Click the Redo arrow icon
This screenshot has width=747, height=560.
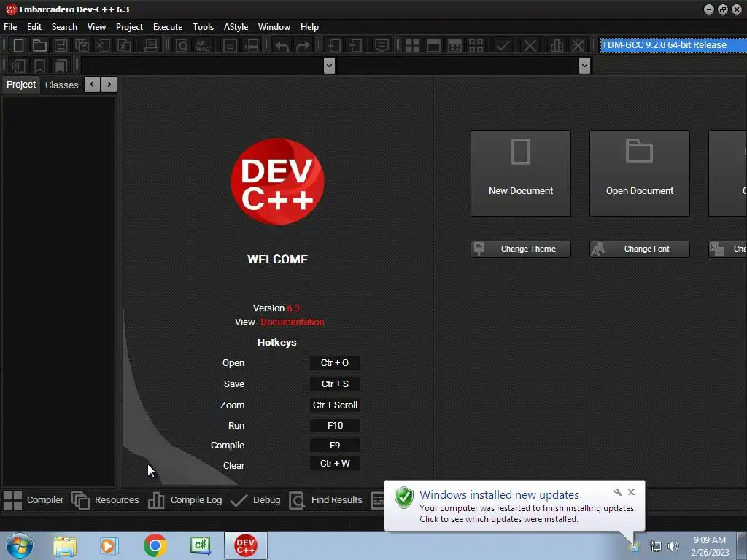coord(303,46)
